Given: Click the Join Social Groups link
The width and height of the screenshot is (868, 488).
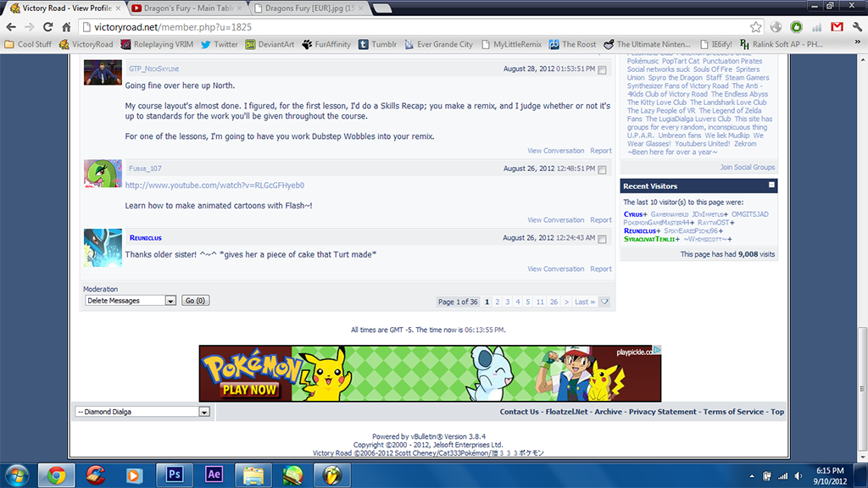Looking at the screenshot, I should 747,167.
